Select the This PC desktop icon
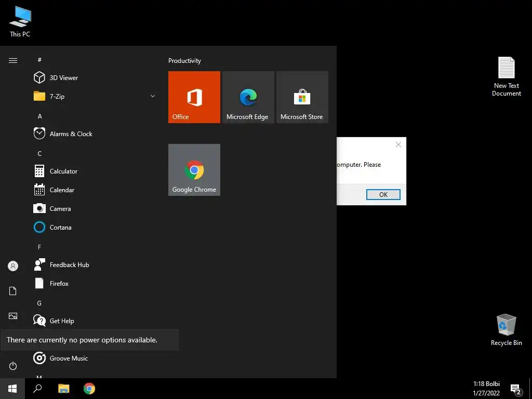Viewport: 532px width, 399px height. [x=20, y=22]
